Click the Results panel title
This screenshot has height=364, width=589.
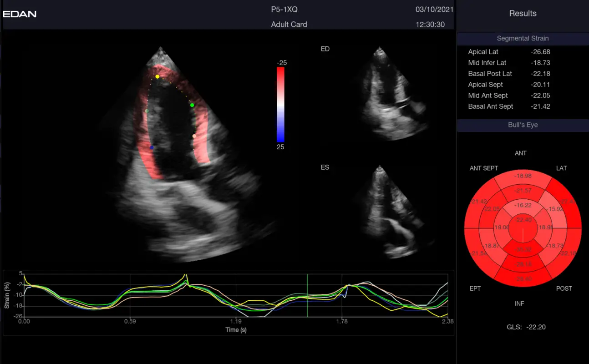(523, 14)
